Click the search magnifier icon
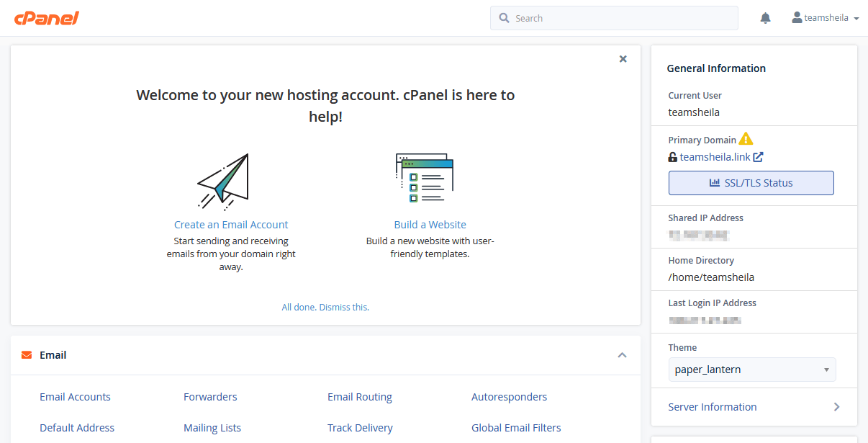Screen dimensions: 868x443 (504, 18)
